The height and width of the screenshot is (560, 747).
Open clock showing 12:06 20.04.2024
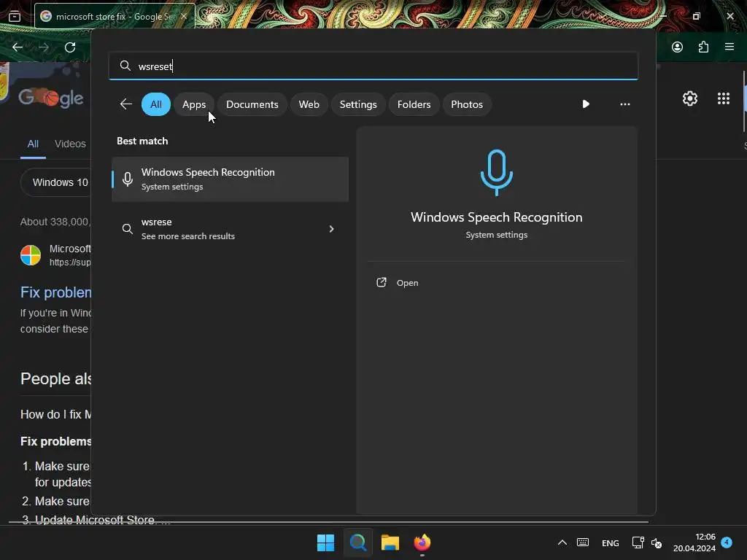[x=694, y=542]
